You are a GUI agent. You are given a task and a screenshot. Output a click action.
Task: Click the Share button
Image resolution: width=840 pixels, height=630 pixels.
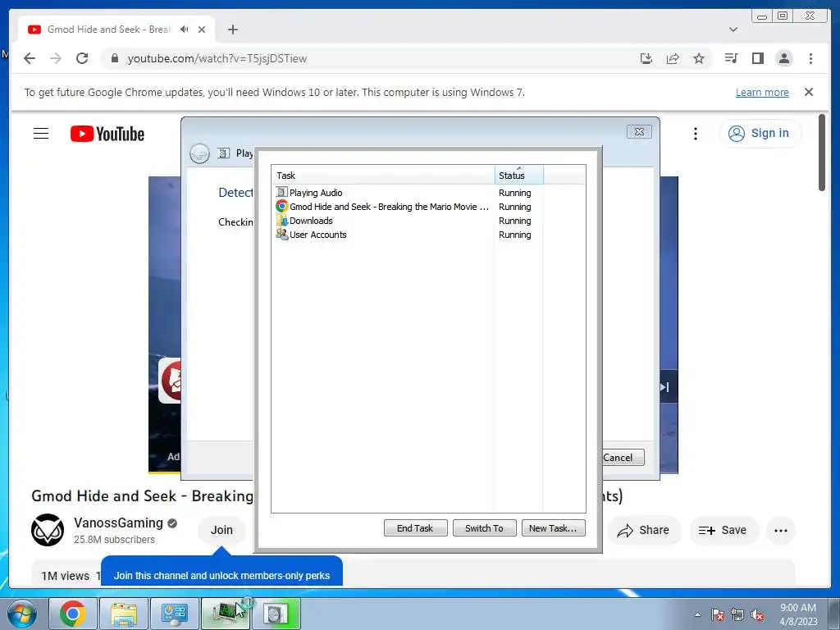coord(643,530)
